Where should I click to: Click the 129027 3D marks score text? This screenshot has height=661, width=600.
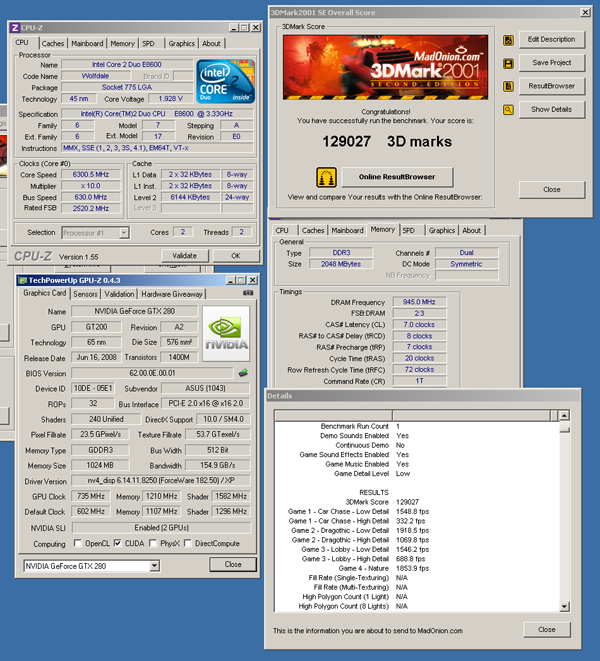387,142
